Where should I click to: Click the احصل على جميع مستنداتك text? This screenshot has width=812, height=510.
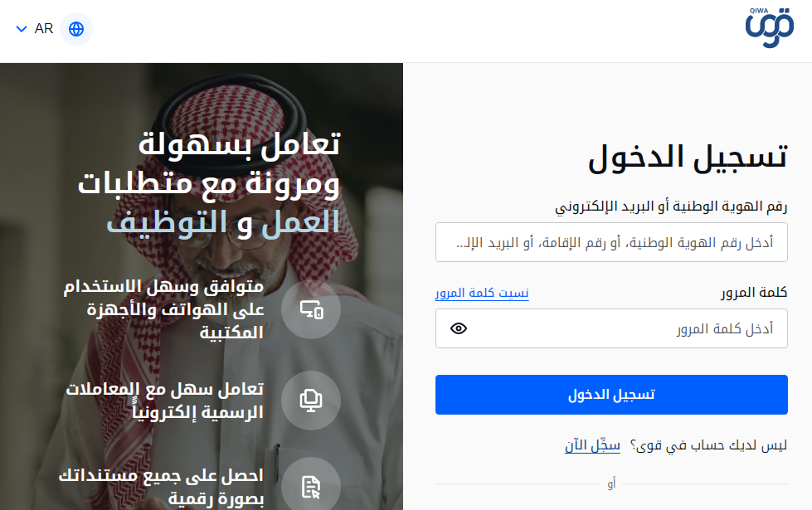161,487
